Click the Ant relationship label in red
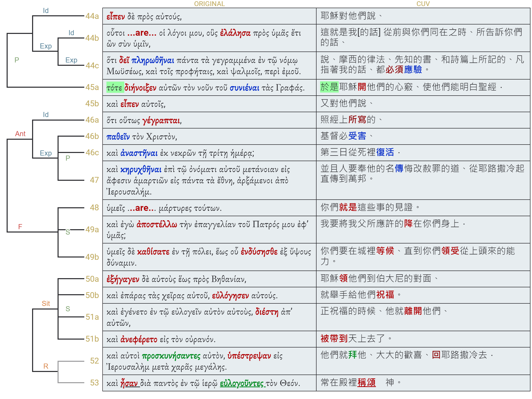This screenshot has height=399, width=532. pos(20,134)
